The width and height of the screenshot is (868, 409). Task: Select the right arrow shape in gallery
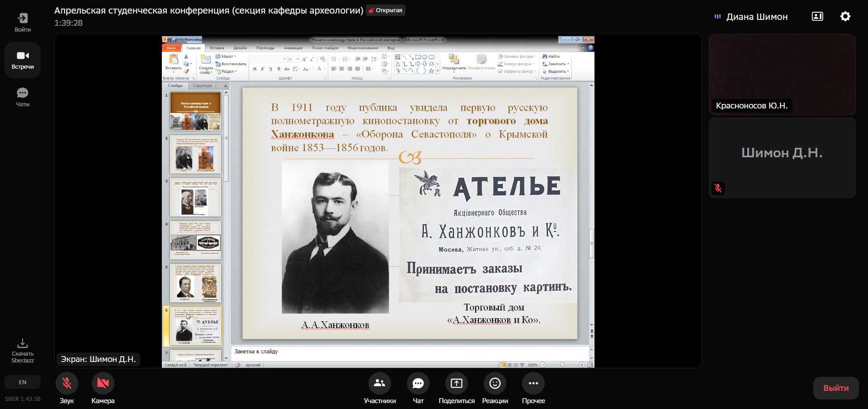point(418,64)
